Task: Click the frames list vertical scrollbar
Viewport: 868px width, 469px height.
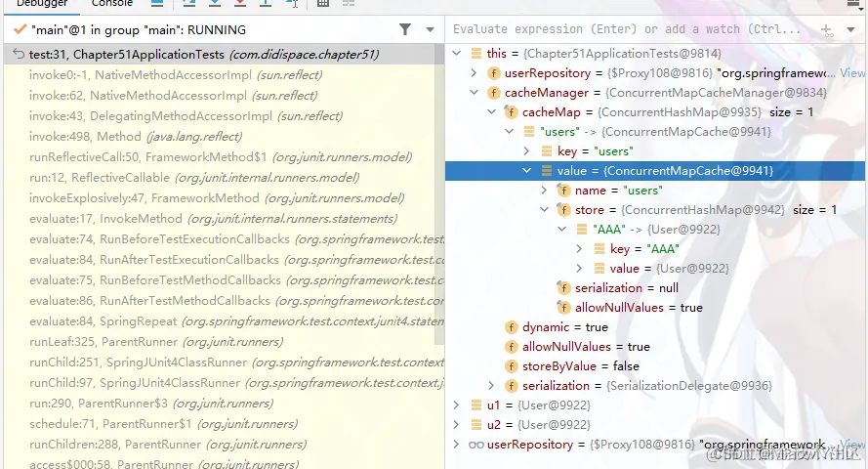Action: 439,193
